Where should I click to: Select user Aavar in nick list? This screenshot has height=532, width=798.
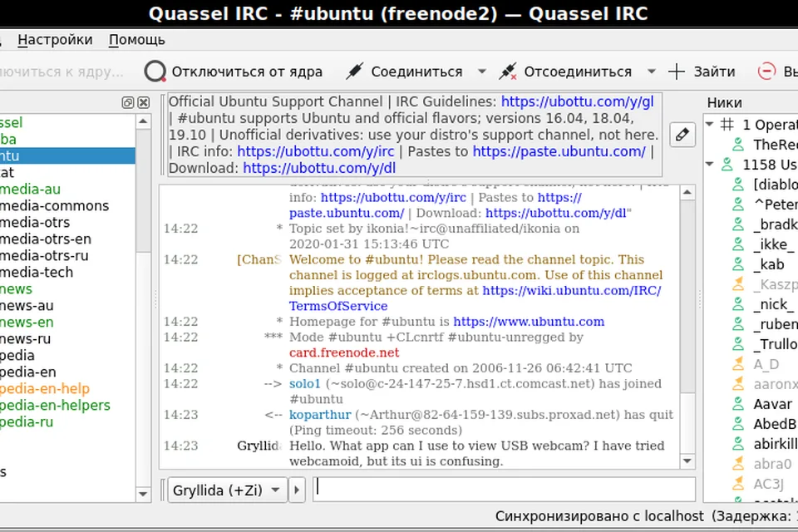[772, 404]
